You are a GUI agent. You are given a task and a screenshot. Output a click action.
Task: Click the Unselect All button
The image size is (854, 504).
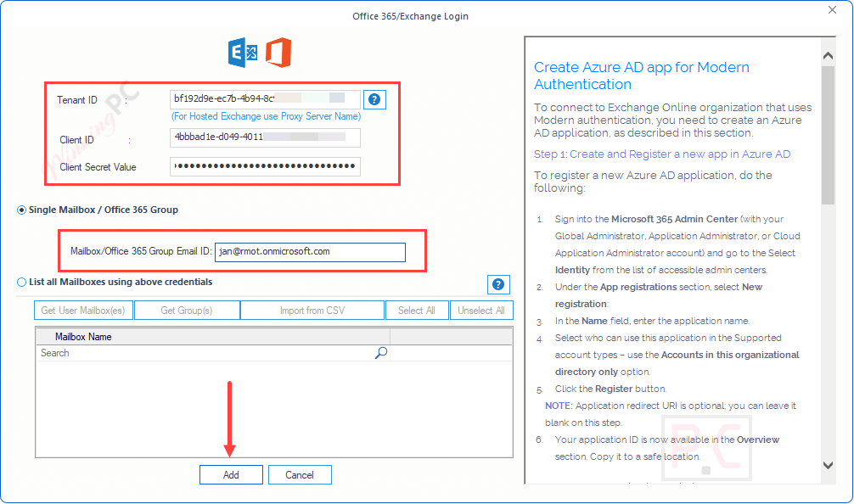pyautogui.click(x=481, y=311)
